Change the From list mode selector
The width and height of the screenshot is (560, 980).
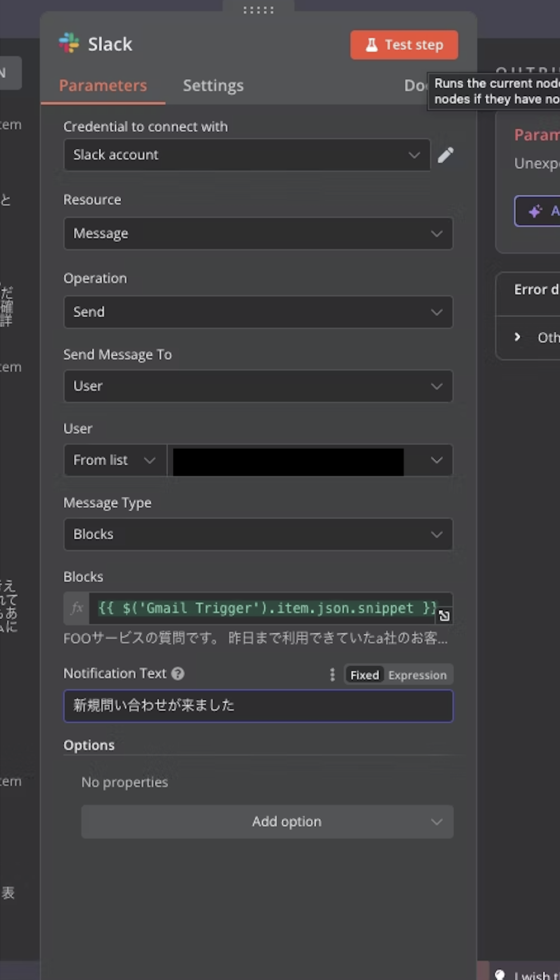pos(115,460)
